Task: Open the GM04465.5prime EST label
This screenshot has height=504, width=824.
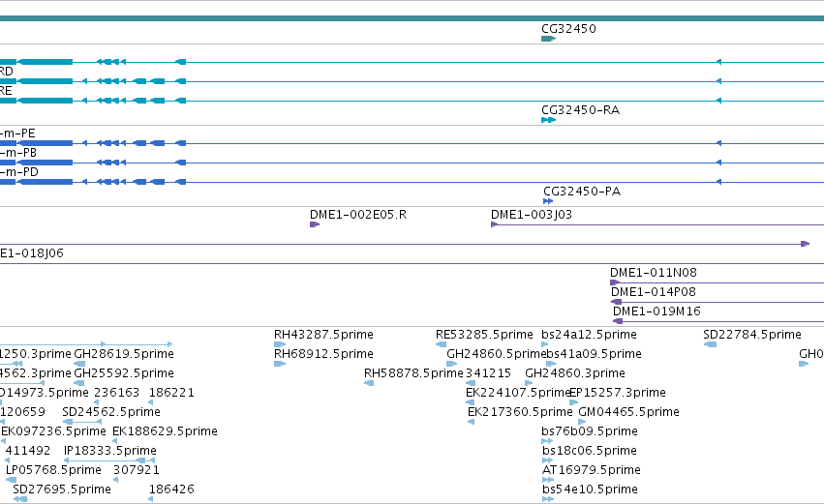Action: pyautogui.click(x=628, y=413)
